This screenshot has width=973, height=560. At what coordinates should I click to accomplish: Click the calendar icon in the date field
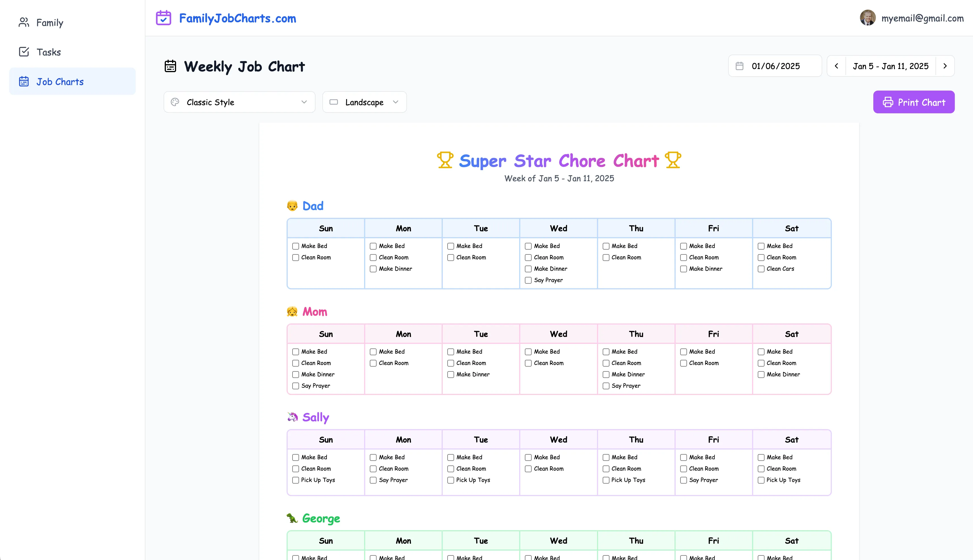(x=740, y=66)
